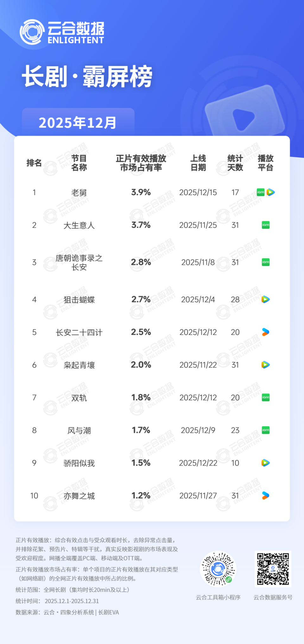Click the 云合数据服务号 QR code
This screenshot has width=304, height=644.
coord(273,569)
